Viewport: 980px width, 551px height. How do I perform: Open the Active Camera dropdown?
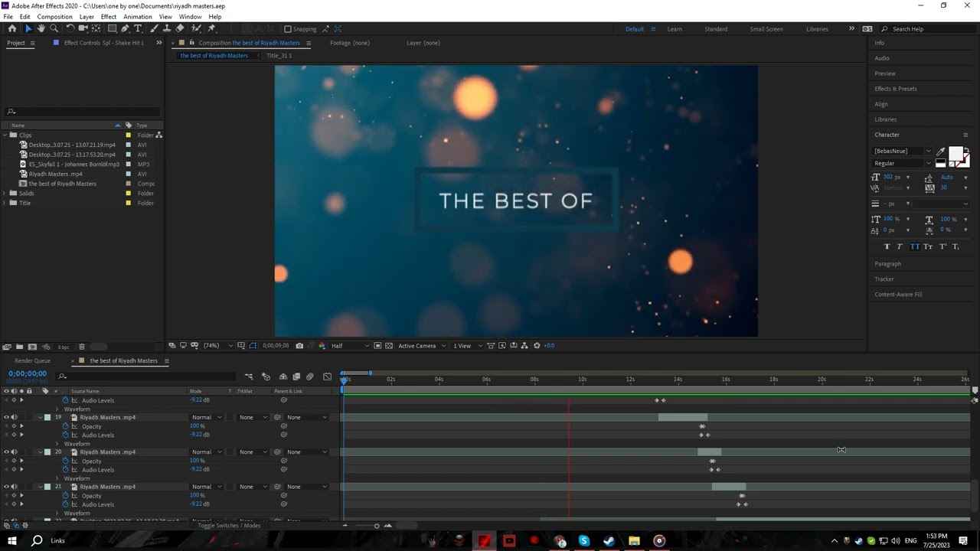click(x=422, y=346)
